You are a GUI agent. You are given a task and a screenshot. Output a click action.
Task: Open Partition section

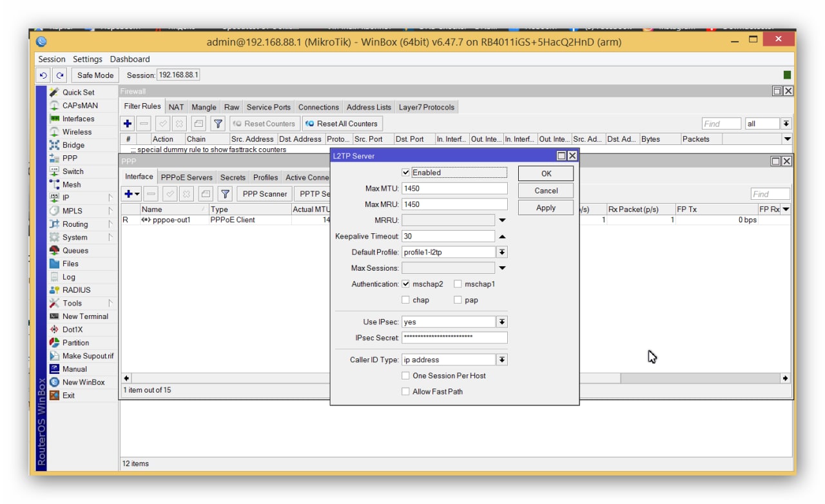coord(75,343)
